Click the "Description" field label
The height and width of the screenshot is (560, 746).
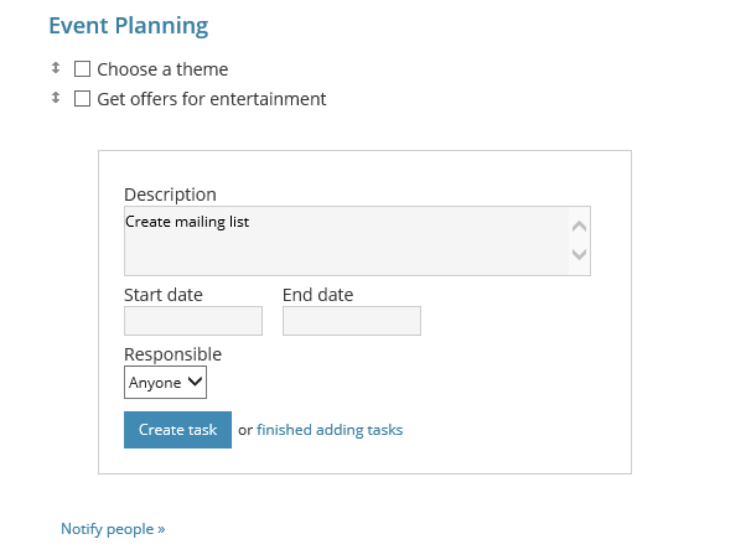pyautogui.click(x=170, y=195)
